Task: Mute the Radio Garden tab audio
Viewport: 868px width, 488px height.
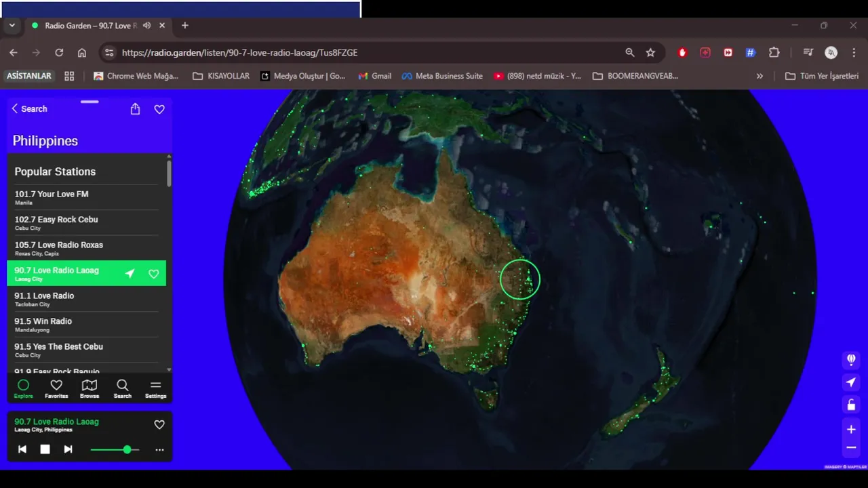Action: [146, 26]
